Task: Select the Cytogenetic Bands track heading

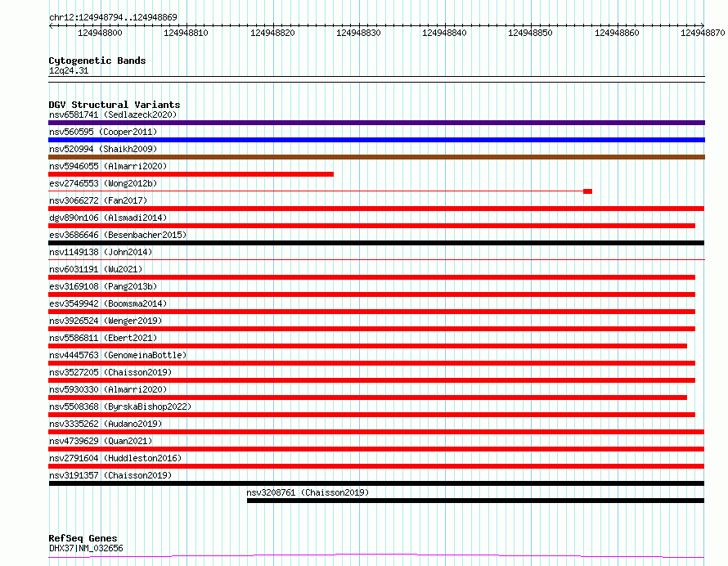Action: pos(97,61)
